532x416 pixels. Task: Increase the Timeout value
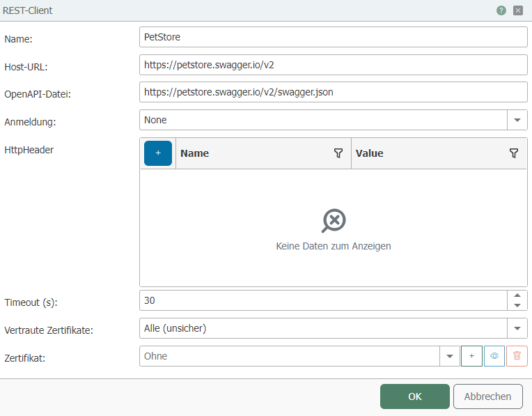tap(517, 295)
